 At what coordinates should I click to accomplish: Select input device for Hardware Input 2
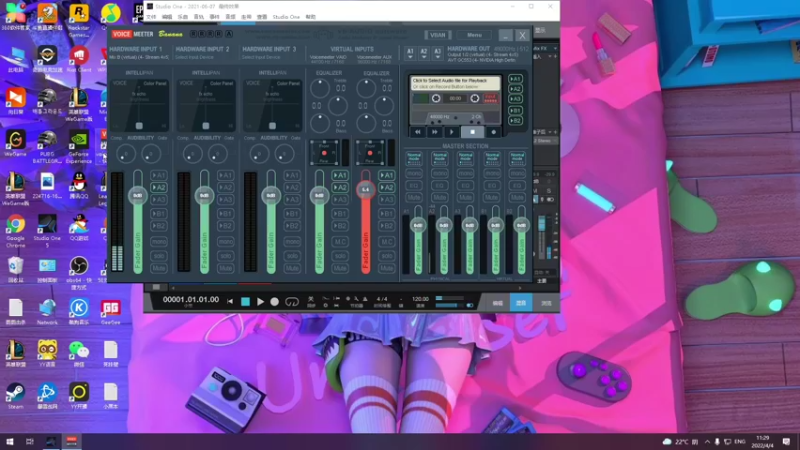194,57
